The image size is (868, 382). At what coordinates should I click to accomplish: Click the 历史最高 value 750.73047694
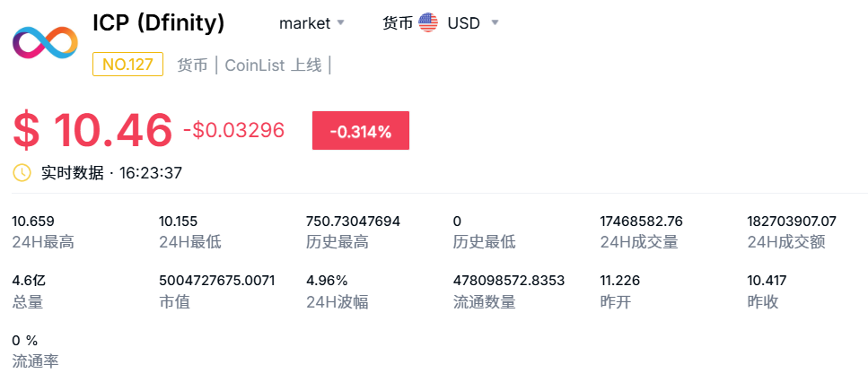(353, 221)
